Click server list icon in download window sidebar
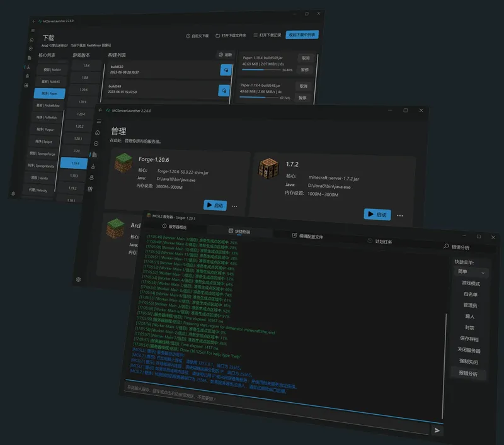The width and height of the screenshot is (504, 445). pos(29,58)
